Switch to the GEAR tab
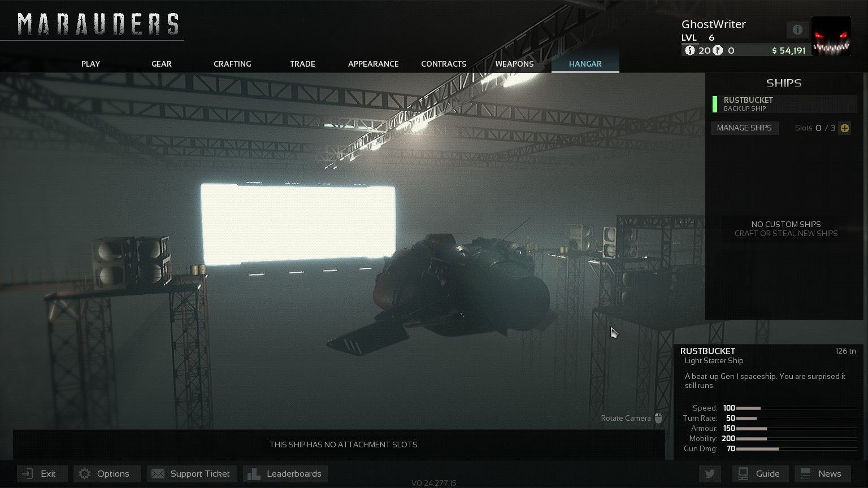The width and height of the screenshot is (868, 488). tap(162, 64)
